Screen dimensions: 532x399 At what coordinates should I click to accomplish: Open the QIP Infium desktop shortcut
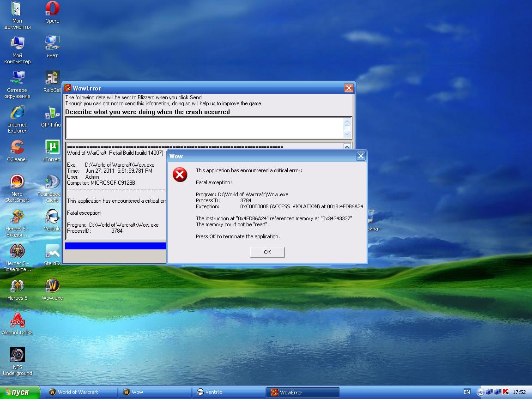[52, 116]
